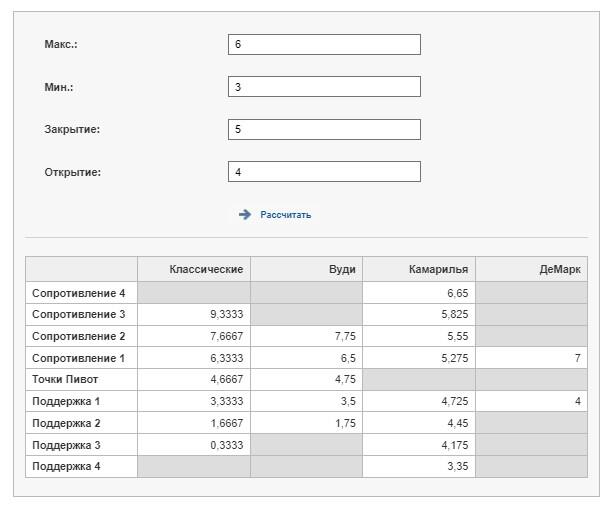
Task: Click the 3,35 Камарилья value
Action: click(x=457, y=466)
